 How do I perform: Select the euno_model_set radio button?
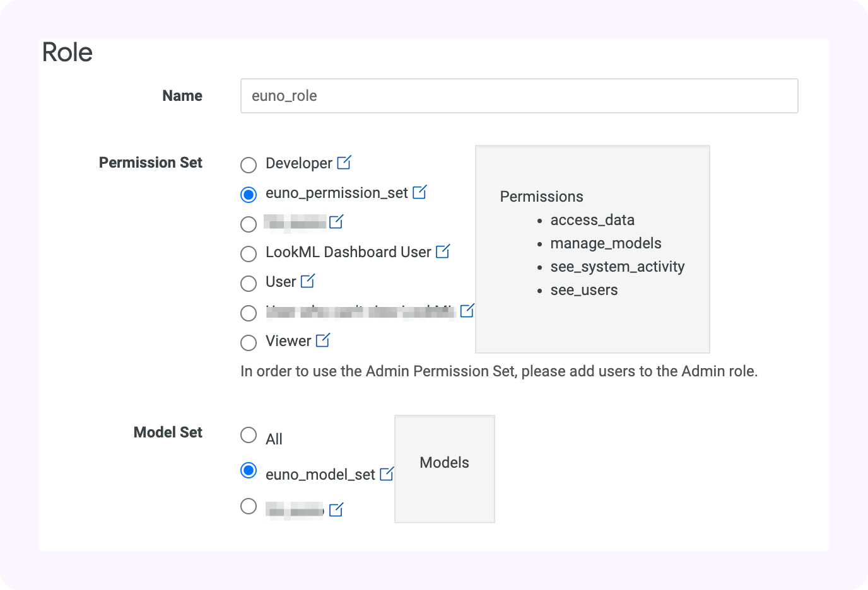pyautogui.click(x=249, y=470)
